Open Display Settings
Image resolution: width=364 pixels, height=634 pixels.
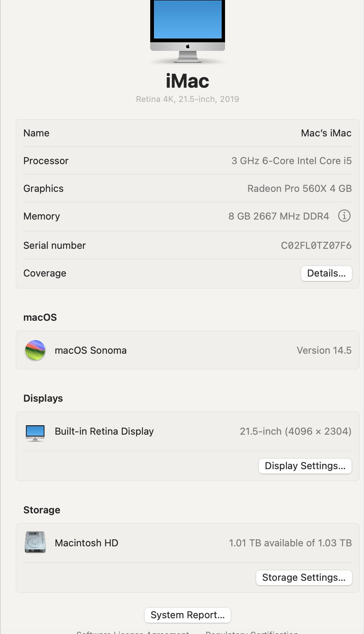pyautogui.click(x=305, y=466)
